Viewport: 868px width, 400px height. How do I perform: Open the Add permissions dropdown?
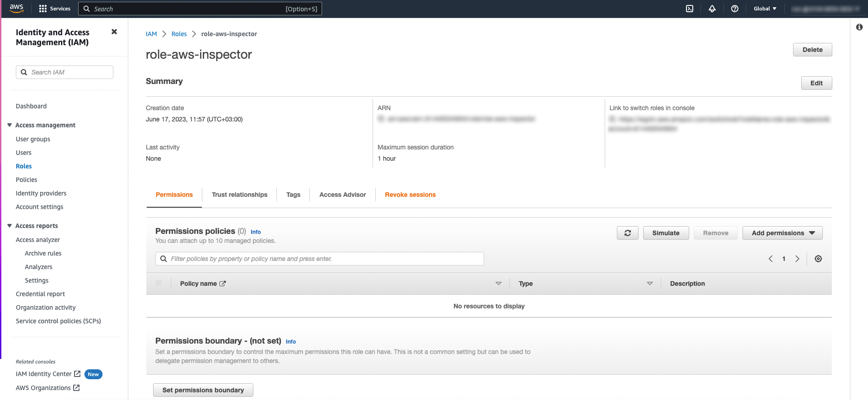pyautogui.click(x=783, y=233)
